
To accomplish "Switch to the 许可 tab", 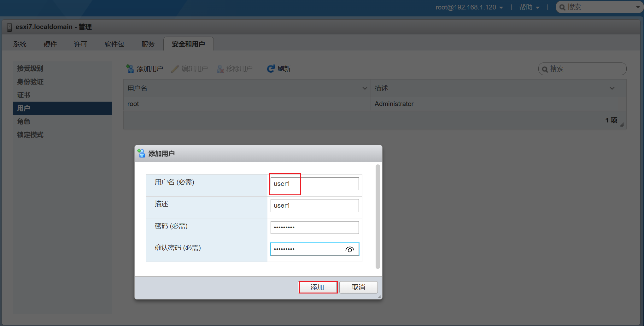I will coord(80,44).
